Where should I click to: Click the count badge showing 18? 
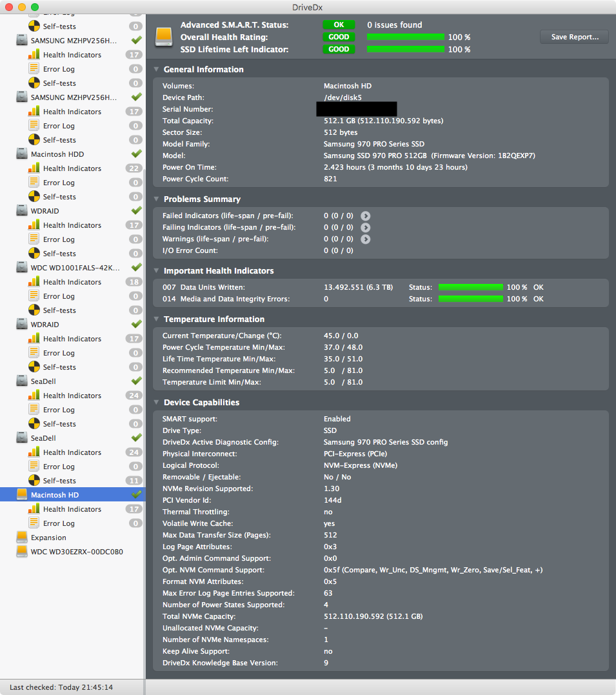pyautogui.click(x=134, y=282)
